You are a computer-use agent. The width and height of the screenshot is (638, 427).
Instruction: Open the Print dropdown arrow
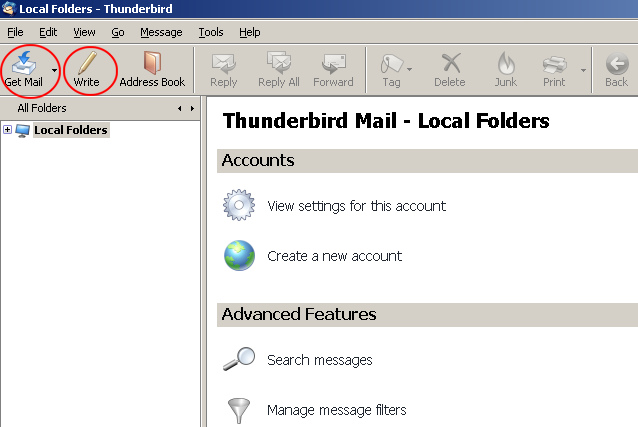583,70
